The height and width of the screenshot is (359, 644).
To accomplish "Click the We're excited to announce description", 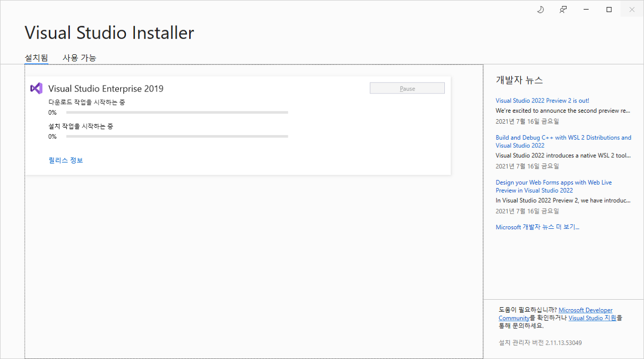I will [563, 111].
